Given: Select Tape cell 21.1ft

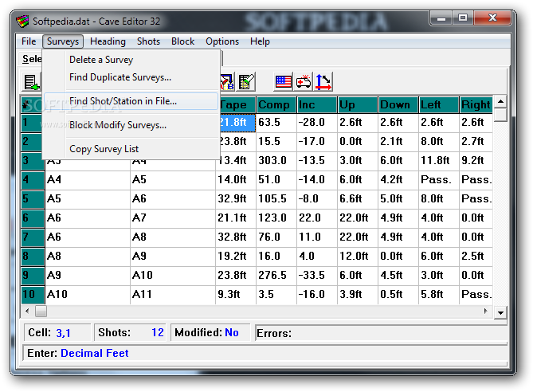Looking at the screenshot, I should [236, 218].
